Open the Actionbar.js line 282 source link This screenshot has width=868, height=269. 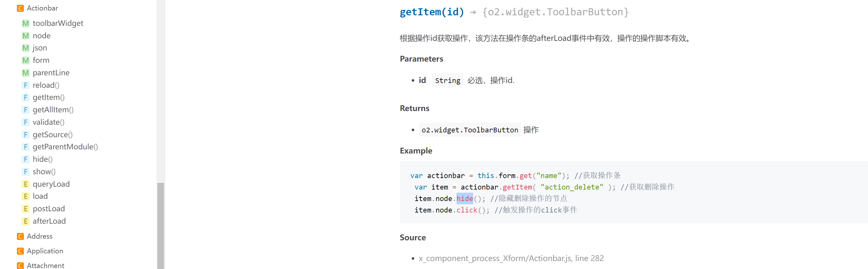(x=511, y=258)
